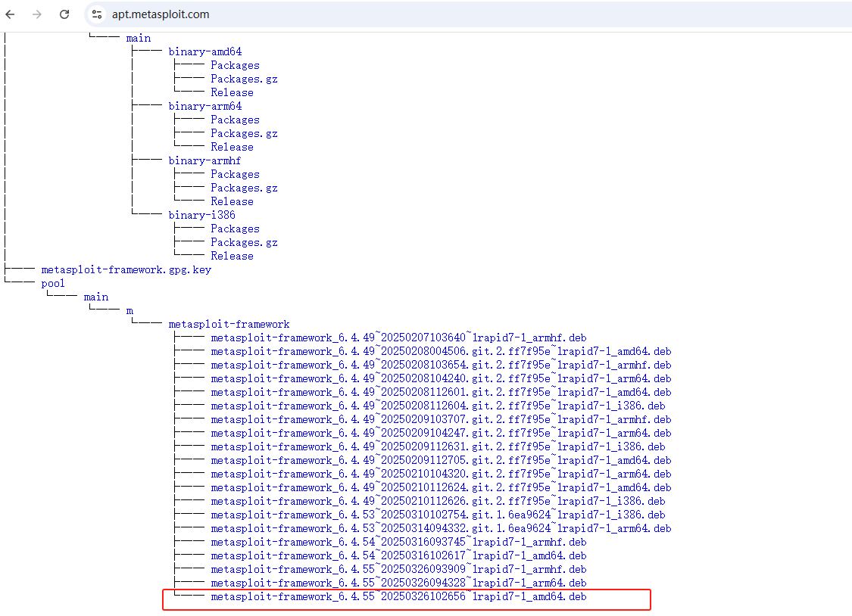Download metasploit-framework.gpg.key file
852x616 pixels.
(126, 269)
